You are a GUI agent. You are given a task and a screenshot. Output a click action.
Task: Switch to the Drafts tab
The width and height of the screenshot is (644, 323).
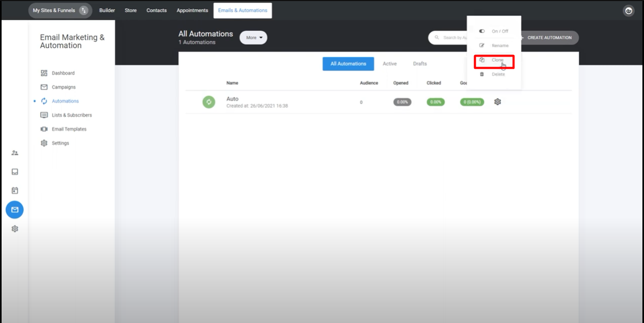(x=420, y=64)
